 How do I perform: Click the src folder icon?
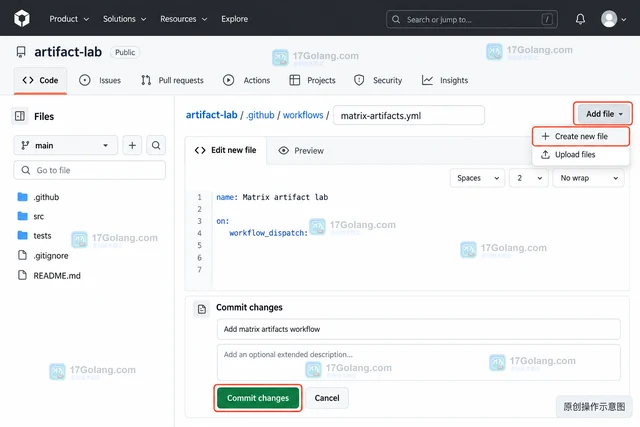pyautogui.click(x=22, y=216)
